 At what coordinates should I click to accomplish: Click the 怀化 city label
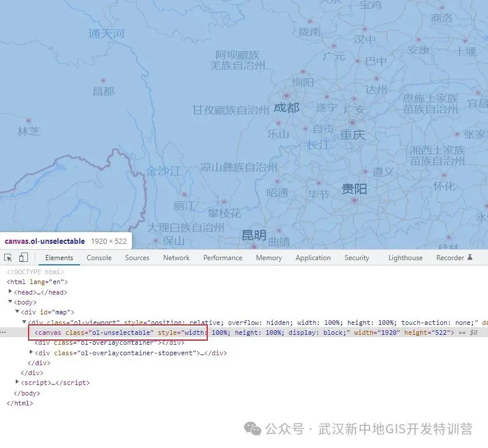(x=444, y=186)
